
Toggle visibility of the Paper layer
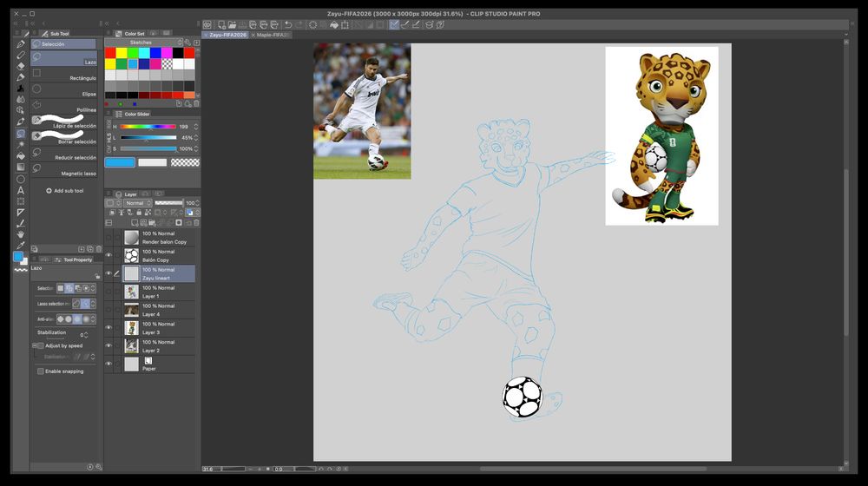109,364
